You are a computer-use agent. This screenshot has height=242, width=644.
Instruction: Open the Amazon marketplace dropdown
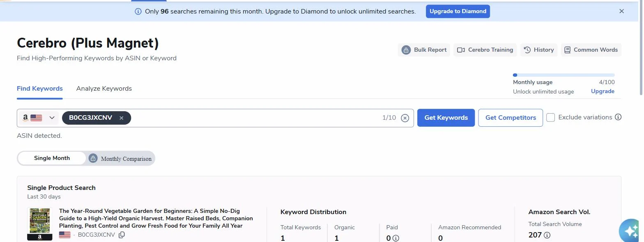39,118
